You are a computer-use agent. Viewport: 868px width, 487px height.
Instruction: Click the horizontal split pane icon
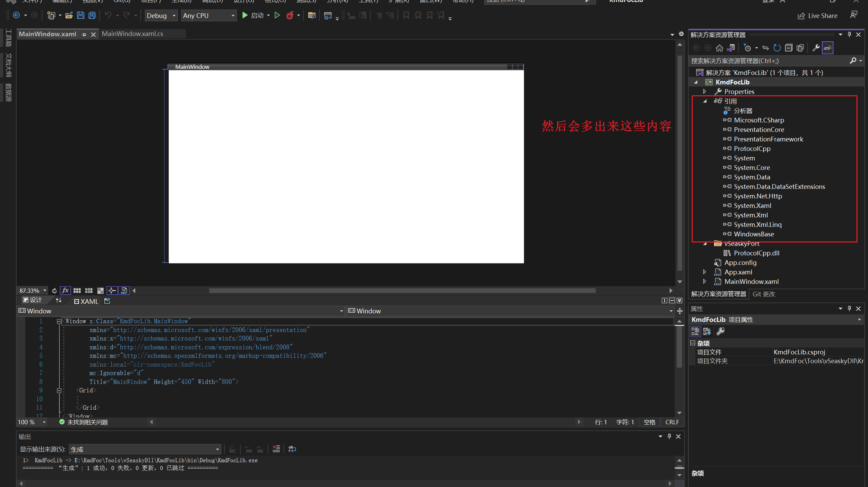point(672,300)
